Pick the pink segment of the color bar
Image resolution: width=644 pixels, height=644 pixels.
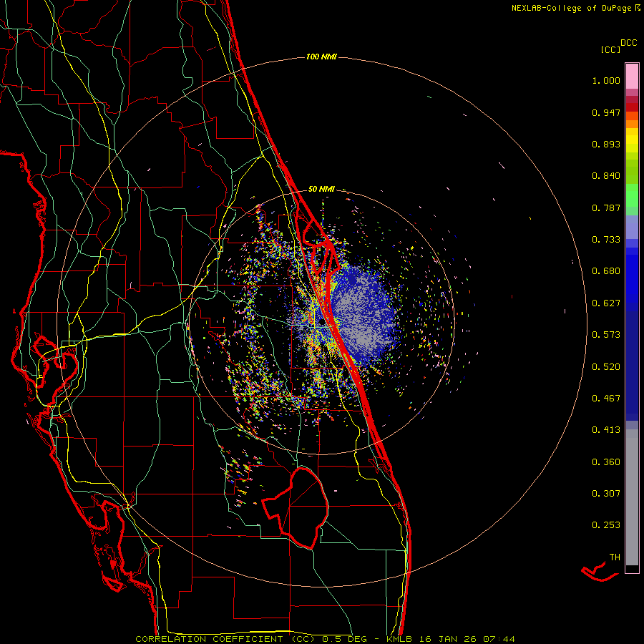632,77
